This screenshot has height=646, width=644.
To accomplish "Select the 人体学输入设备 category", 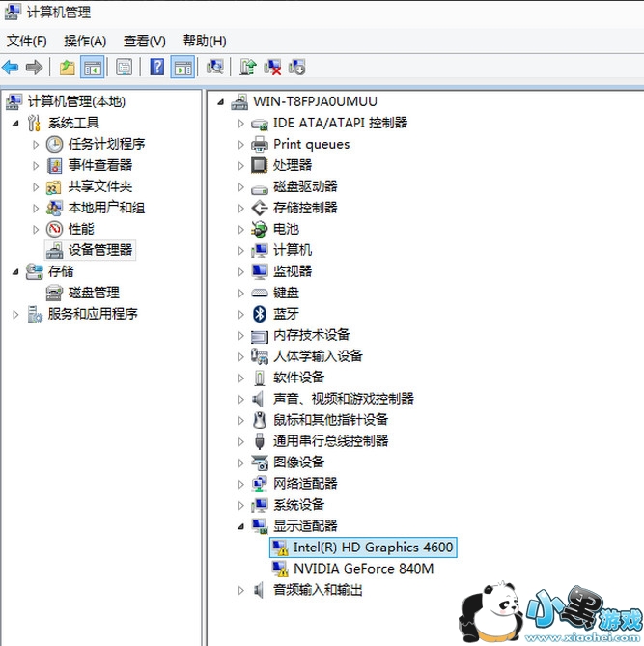I will pyautogui.click(x=318, y=356).
